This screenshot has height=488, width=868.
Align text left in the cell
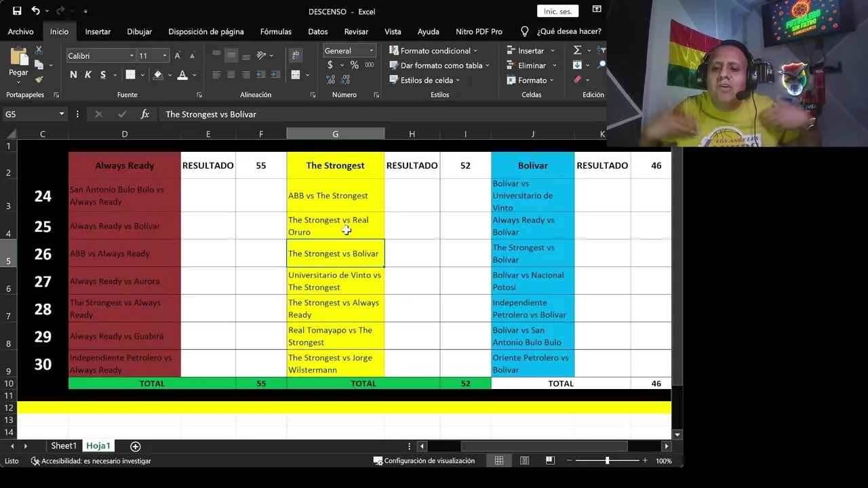(216, 75)
